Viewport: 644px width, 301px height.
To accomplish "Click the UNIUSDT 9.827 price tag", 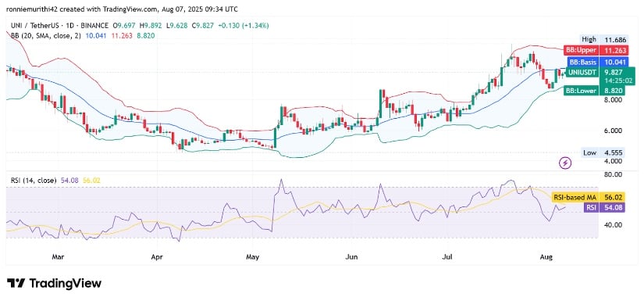I will pos(600,75).
